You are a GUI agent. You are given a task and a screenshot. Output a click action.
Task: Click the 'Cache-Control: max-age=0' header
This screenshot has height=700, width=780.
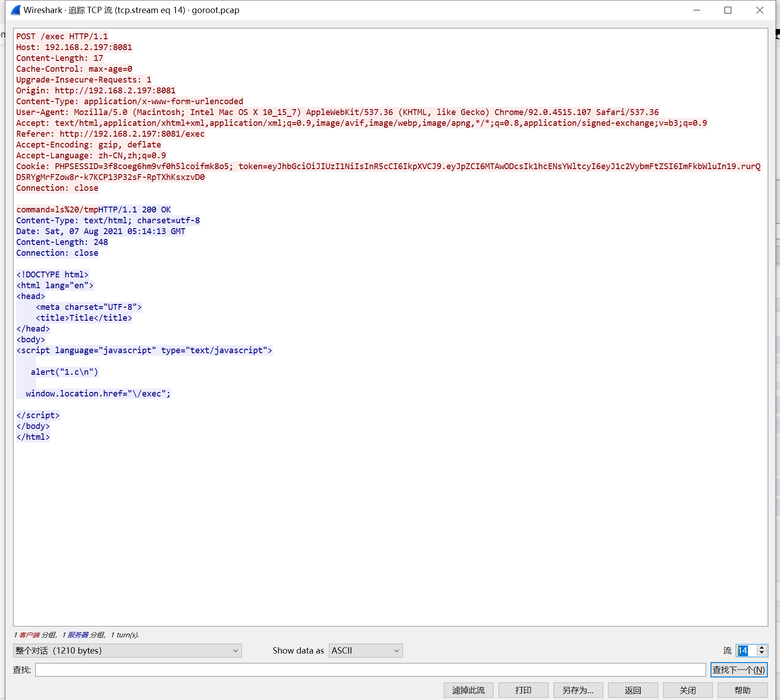(74, 69)
